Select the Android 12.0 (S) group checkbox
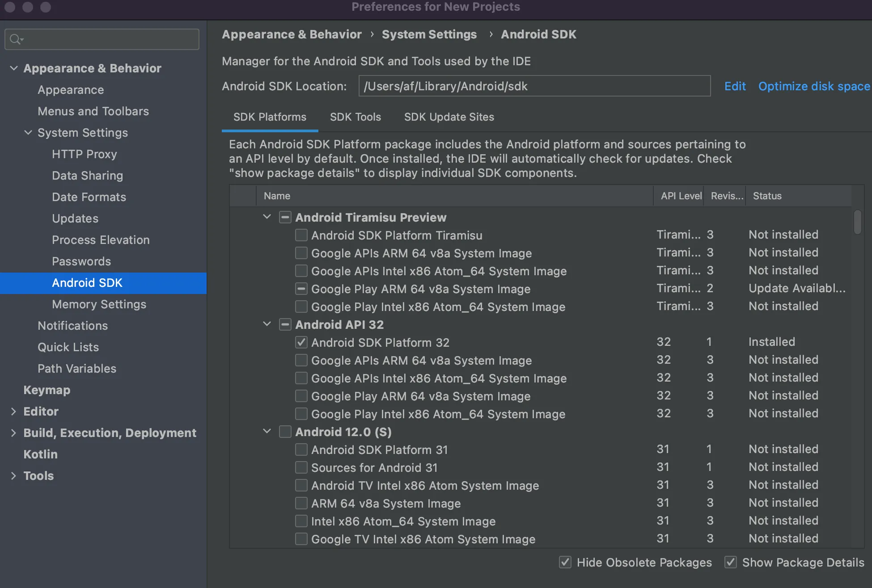The image size is (872, 588). pyautogui.click(x=285, y=432)
